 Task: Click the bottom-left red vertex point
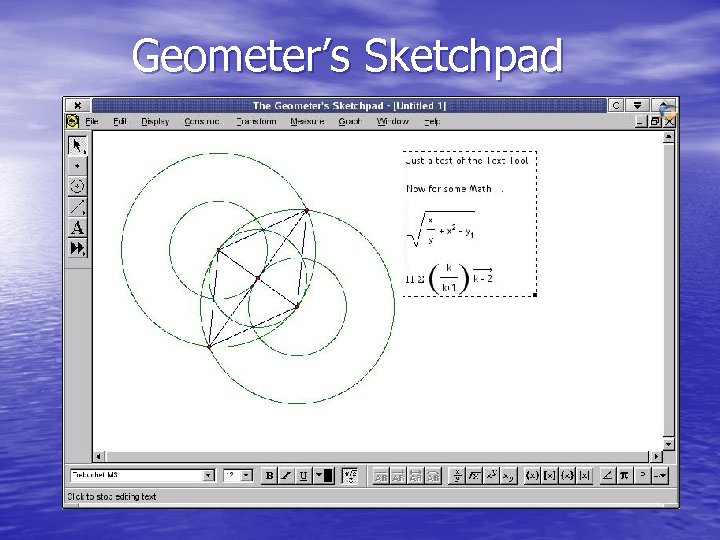(209, 347)
